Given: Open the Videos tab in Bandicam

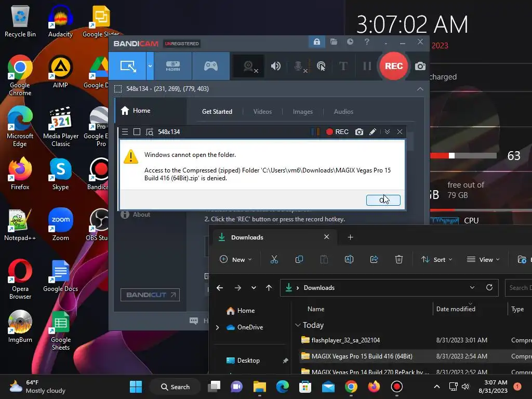Looking at the screenshot, I should (262, 112).
